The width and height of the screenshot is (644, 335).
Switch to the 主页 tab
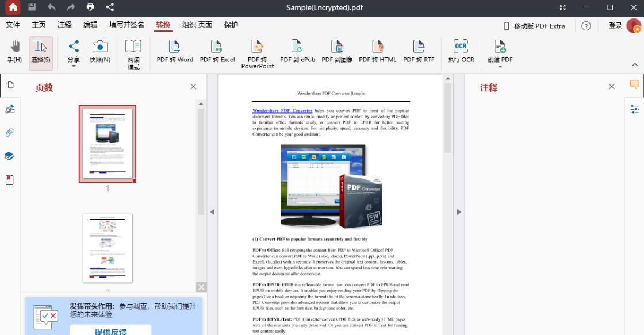click(39, 25)
